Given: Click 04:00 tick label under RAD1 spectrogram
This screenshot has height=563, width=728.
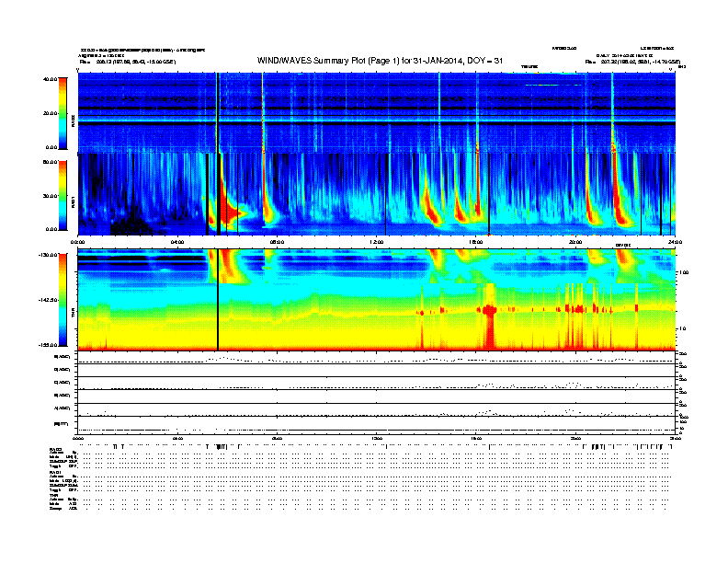Looking at the screenshot, I should click(177, 242).
